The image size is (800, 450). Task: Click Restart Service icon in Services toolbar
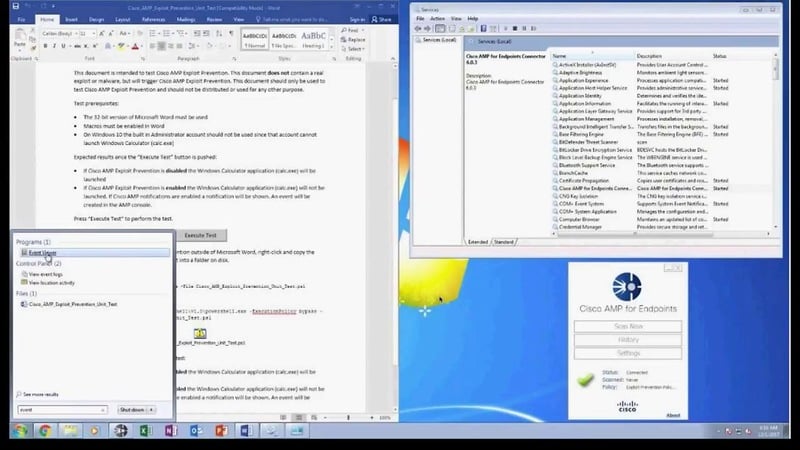[x=534, y=29]
